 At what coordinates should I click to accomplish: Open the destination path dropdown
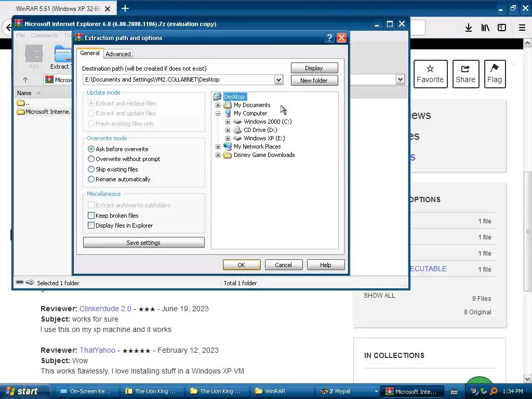[278, 80]
